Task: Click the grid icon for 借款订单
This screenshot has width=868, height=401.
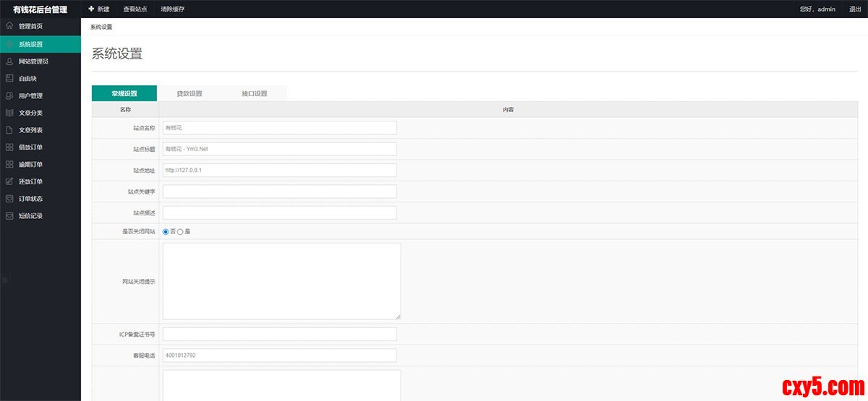Action: click(x=9, y=147)
